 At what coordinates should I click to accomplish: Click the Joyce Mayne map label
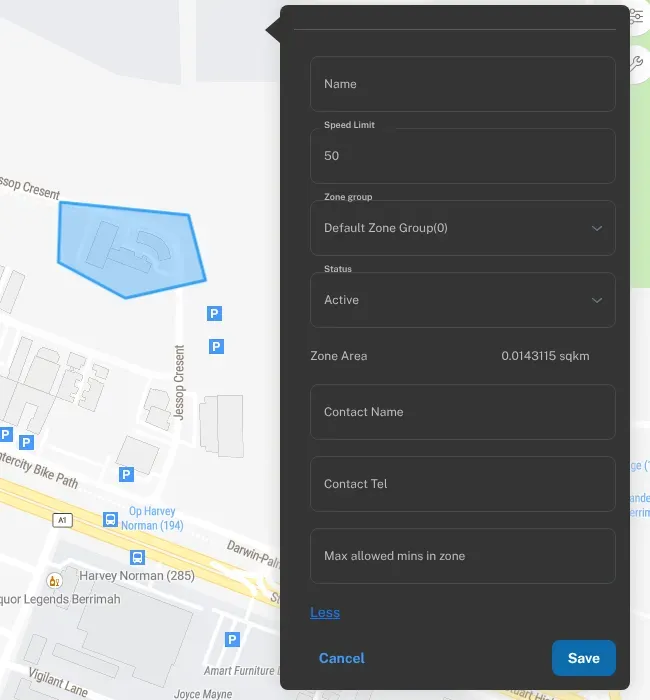203,694
